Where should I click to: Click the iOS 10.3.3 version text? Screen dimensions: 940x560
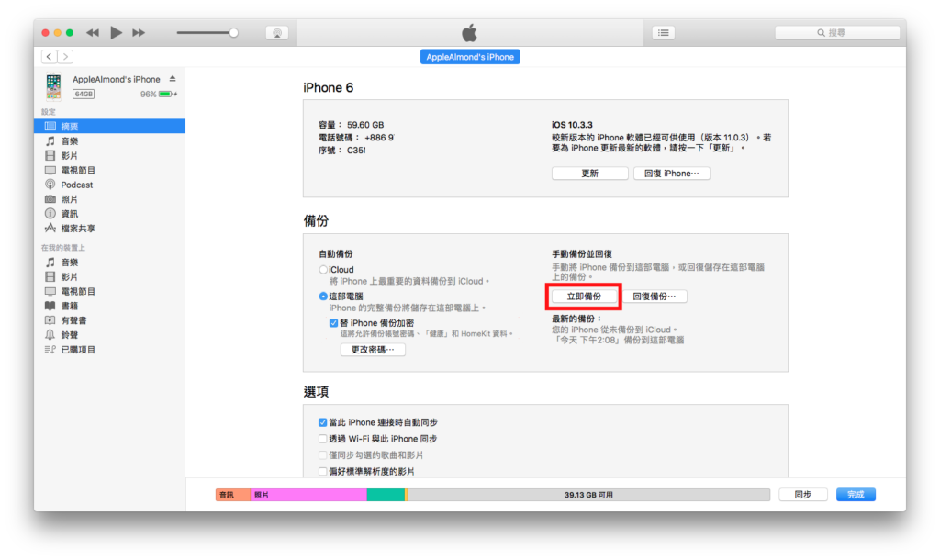tap(572, 125)
